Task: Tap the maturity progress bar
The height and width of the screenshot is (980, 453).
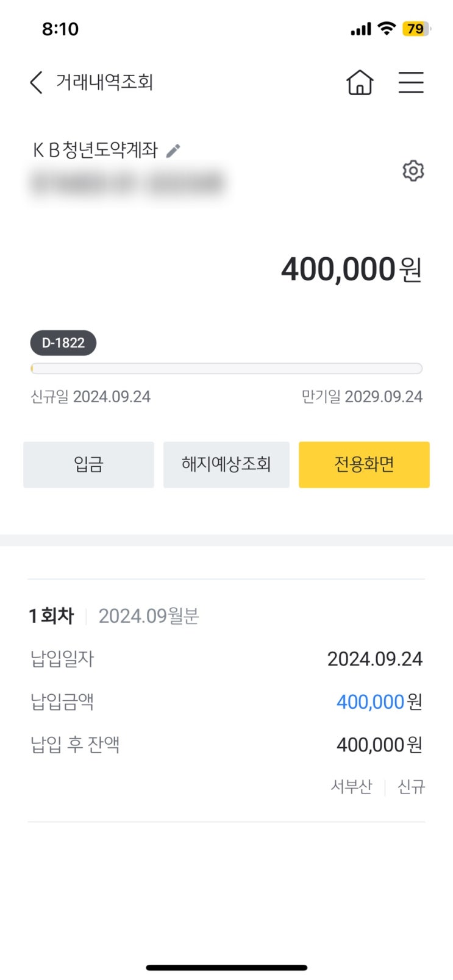Action: [x=226, y=368]
